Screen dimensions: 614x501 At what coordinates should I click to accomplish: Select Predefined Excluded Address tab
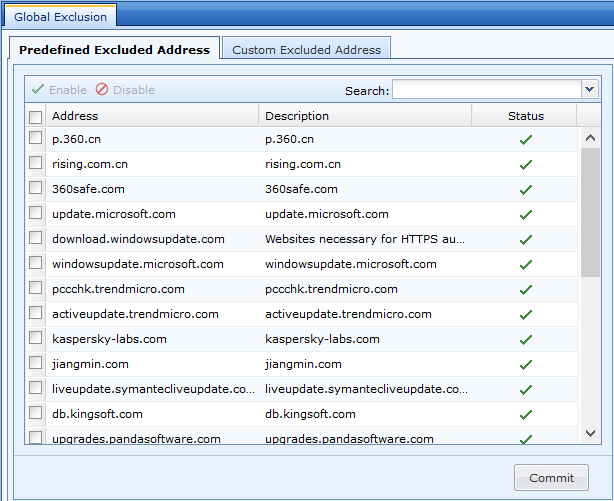click(114, 50)
